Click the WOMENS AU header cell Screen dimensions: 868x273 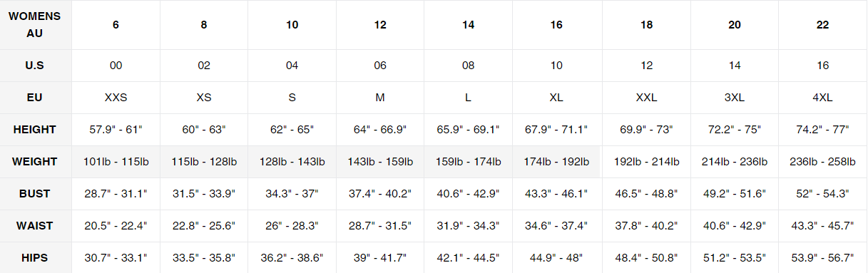[35, 24]
